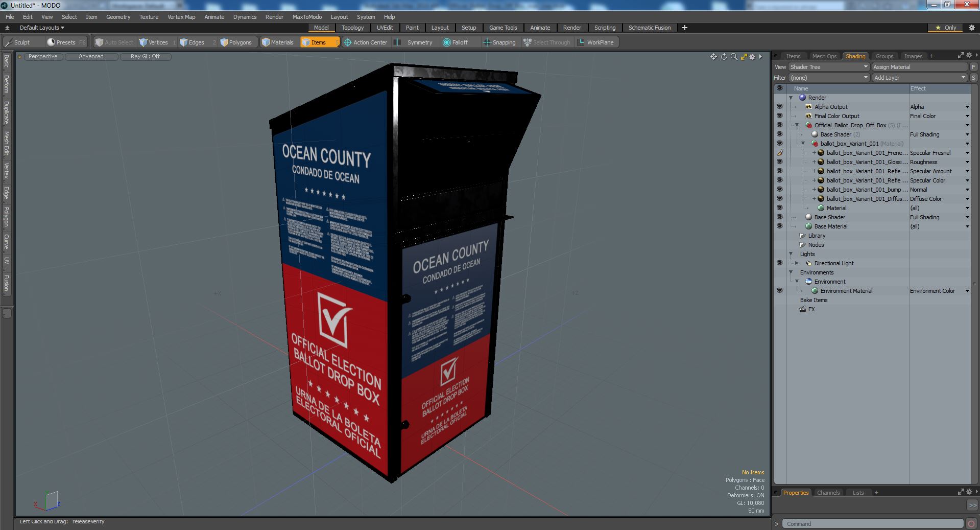Screen dimensions: 980x530
Task: Click the Only button
Action: (946, 28)
